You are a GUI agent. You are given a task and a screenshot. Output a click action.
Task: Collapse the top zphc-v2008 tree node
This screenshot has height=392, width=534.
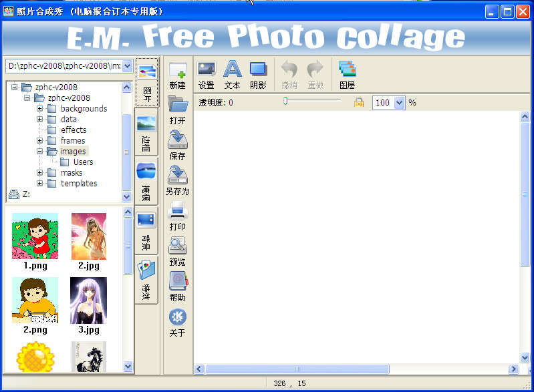14,87
